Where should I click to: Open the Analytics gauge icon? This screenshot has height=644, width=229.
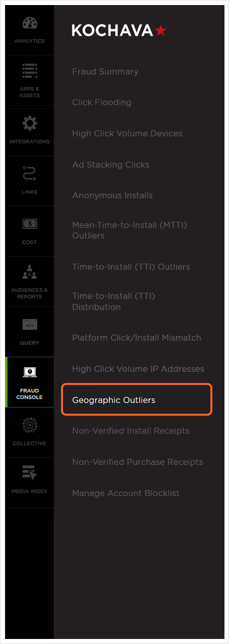click(x=30, y=24)
